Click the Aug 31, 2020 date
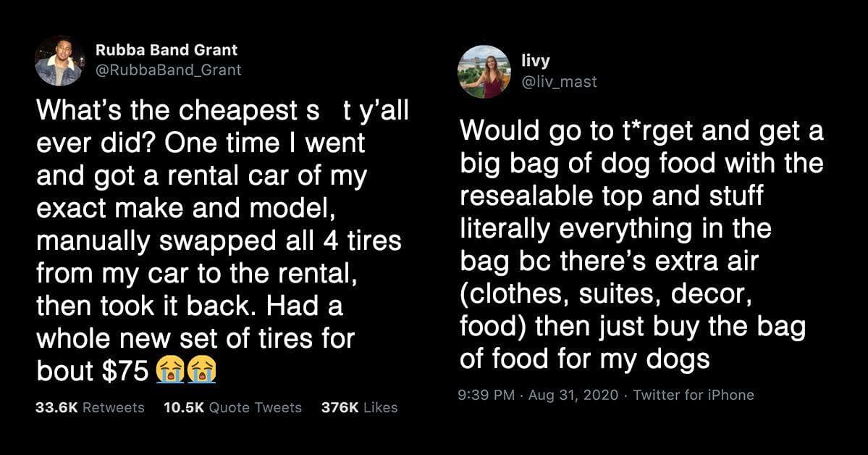 click(573, 395)
